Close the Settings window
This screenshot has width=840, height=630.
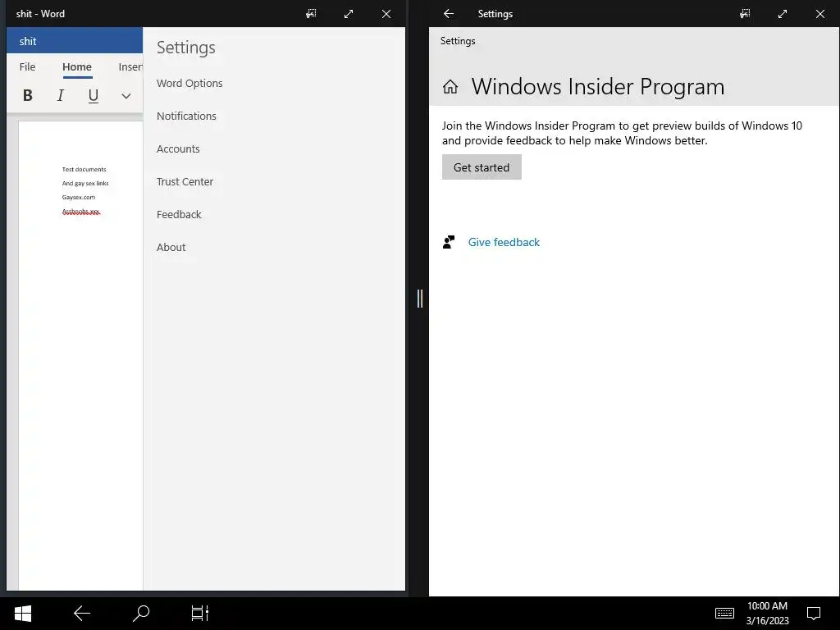pos(820,14)
